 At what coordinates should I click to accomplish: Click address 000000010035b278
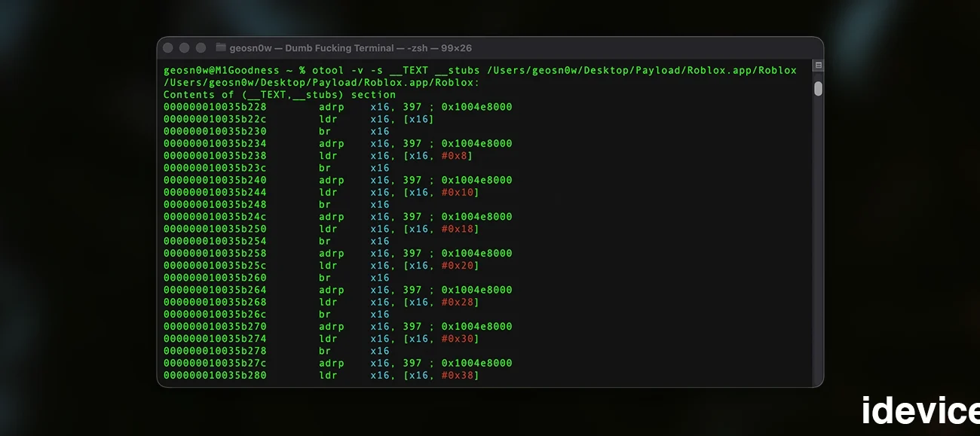[215, 351]
